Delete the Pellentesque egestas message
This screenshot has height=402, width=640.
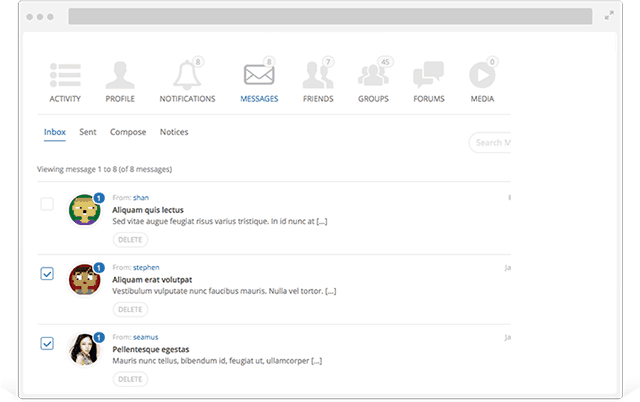click(130, 379)
